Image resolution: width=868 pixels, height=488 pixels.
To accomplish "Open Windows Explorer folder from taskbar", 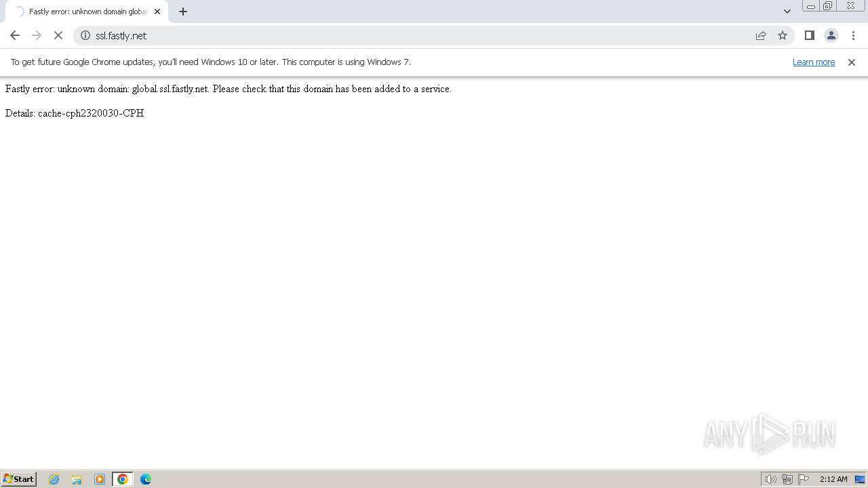I will 77,479.
